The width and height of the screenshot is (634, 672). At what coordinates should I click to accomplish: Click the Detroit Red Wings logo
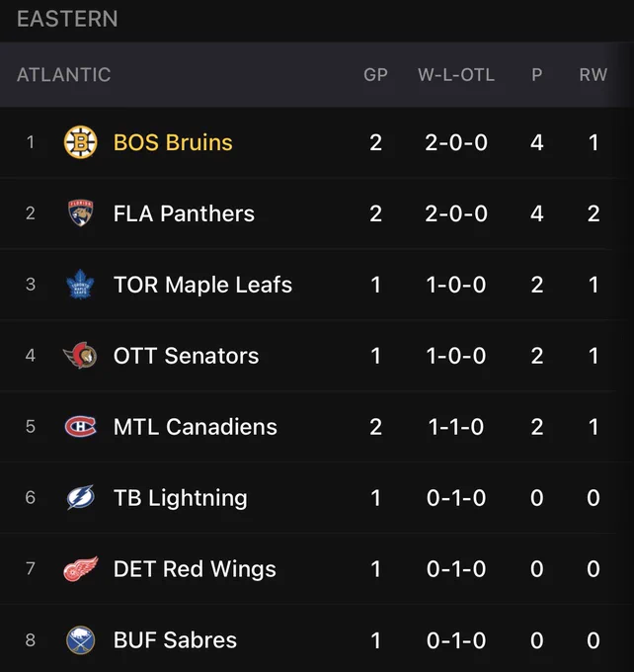point(81,568)
